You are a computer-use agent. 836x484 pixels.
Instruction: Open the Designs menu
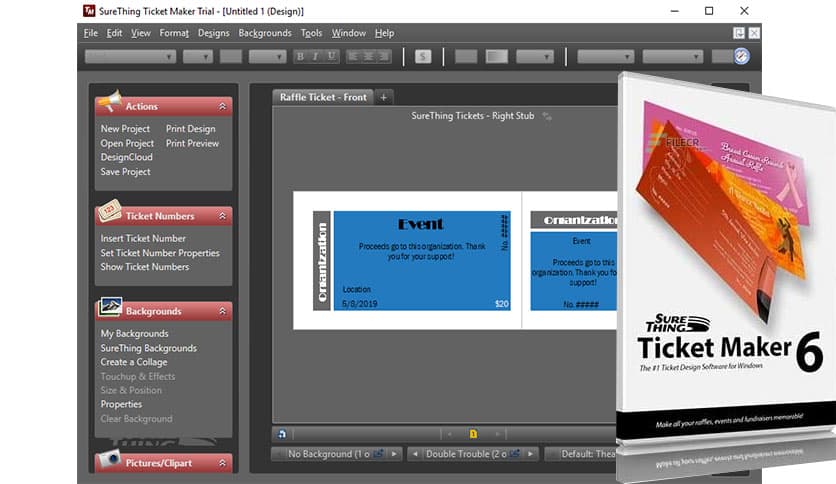pos(213,33)
